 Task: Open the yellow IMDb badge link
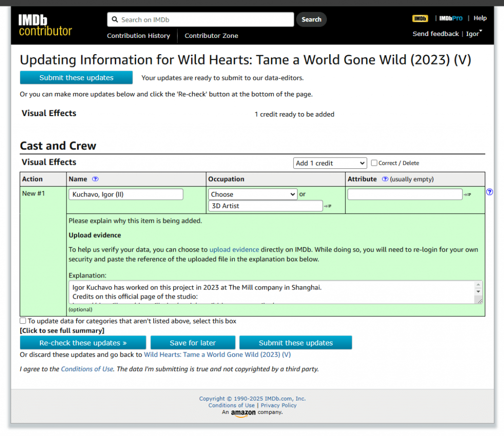pyautogui.click(x=420, y=18)
